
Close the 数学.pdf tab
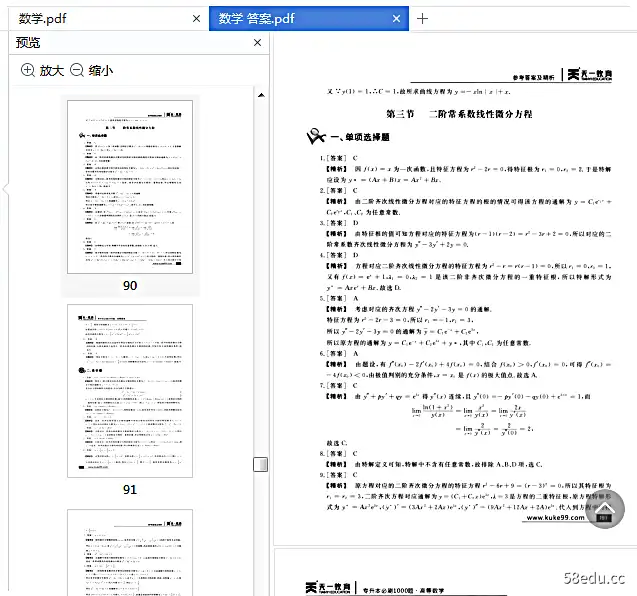click(196, 18)
